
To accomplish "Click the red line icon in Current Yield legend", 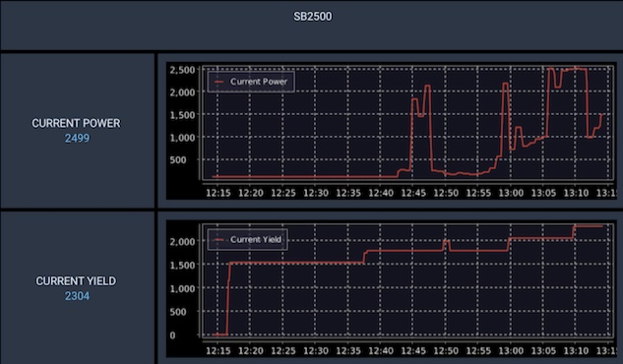I will click(218, 240).
